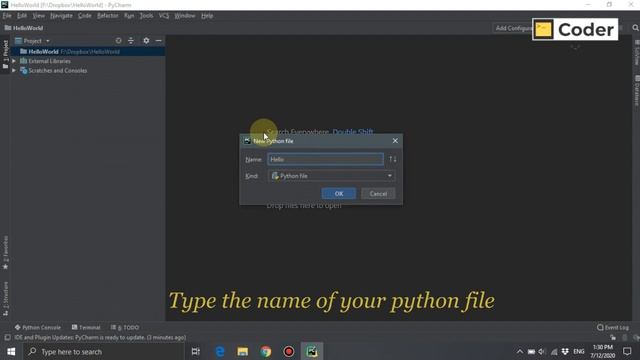The image size is (640, 360).
Task: Select HelloWorld project root folder
Action: coord(88,51)
